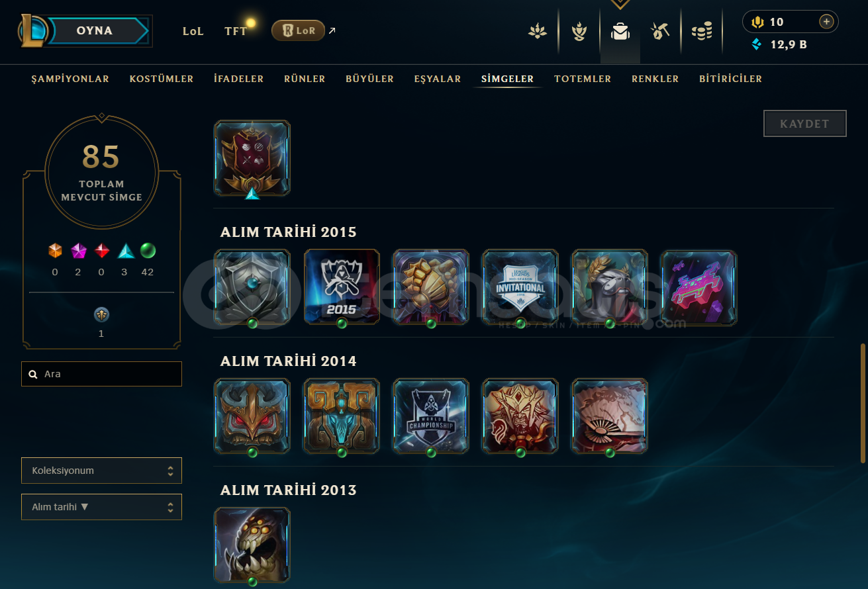The image size is (868, 589).
Task: Open the LoR external launcher arrow
Action: click(x=332, y=30)
